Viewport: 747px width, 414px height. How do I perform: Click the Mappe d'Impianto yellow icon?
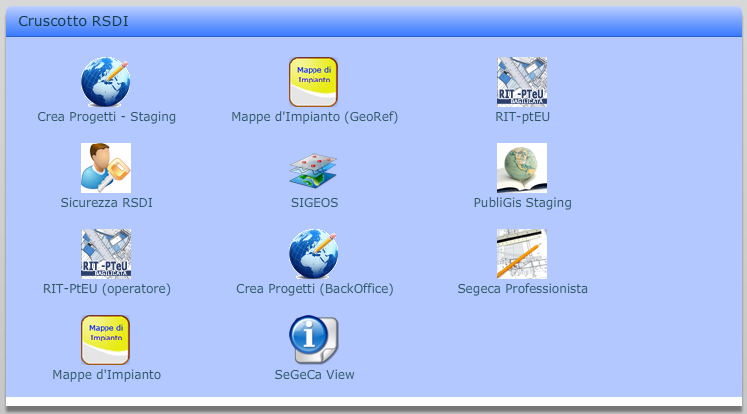coord(106,340)
